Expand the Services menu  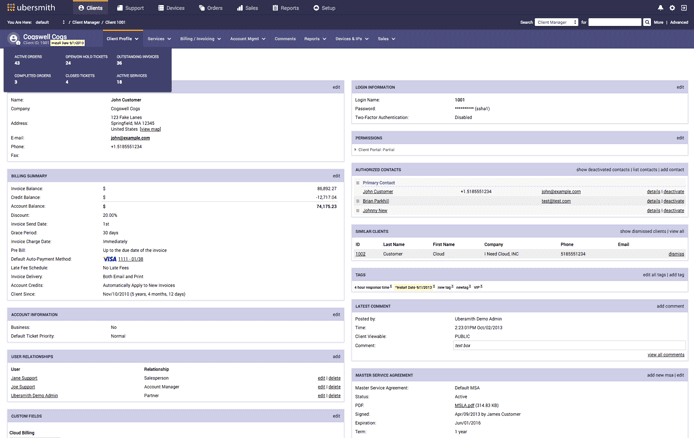[x=159, y=39]
